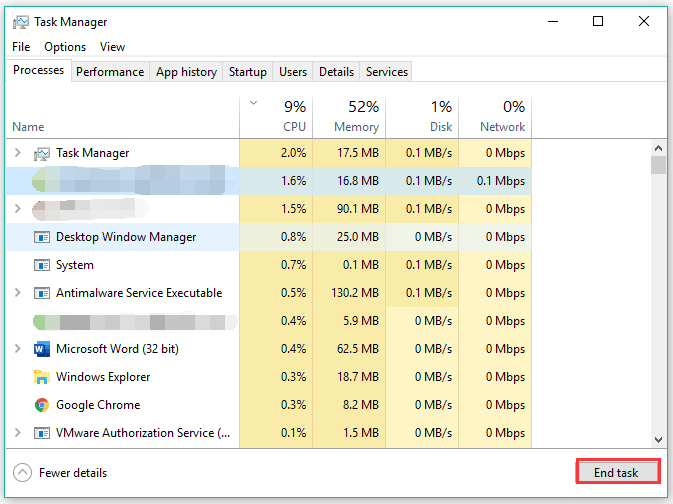
Task: Click the Fewer details label
Action: coord(73,473)
